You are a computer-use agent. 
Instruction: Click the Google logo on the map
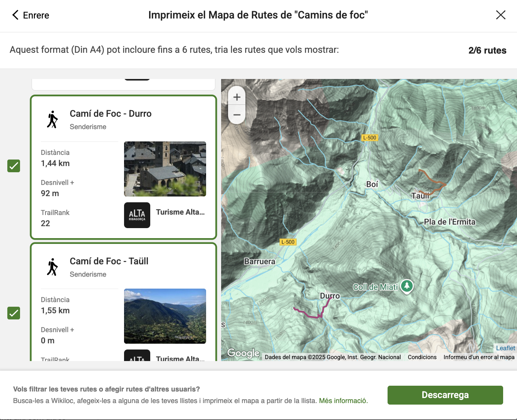tap(243, 353)
